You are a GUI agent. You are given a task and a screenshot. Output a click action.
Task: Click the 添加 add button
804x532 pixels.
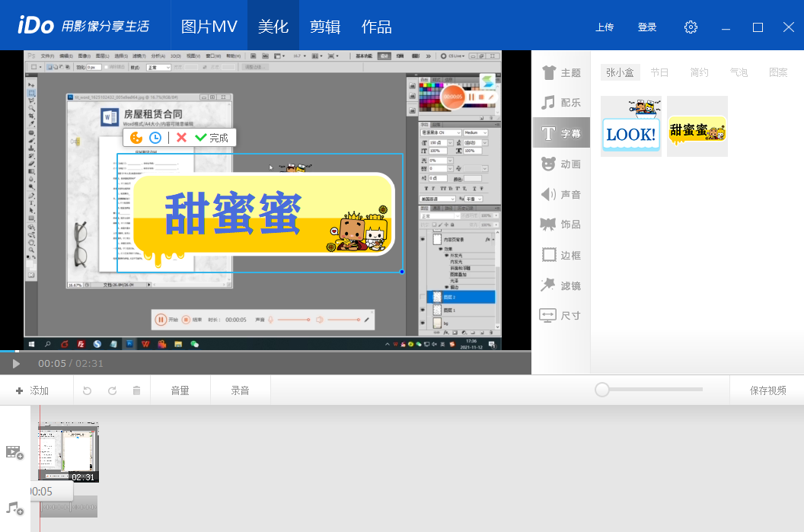pyautogui.click(x=32, y=390)
